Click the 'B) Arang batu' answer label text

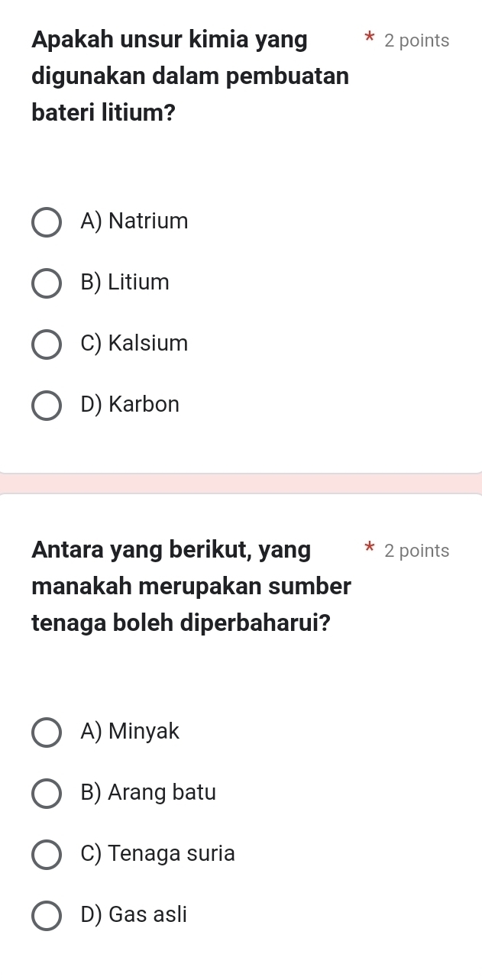click(x=148, y=793)
